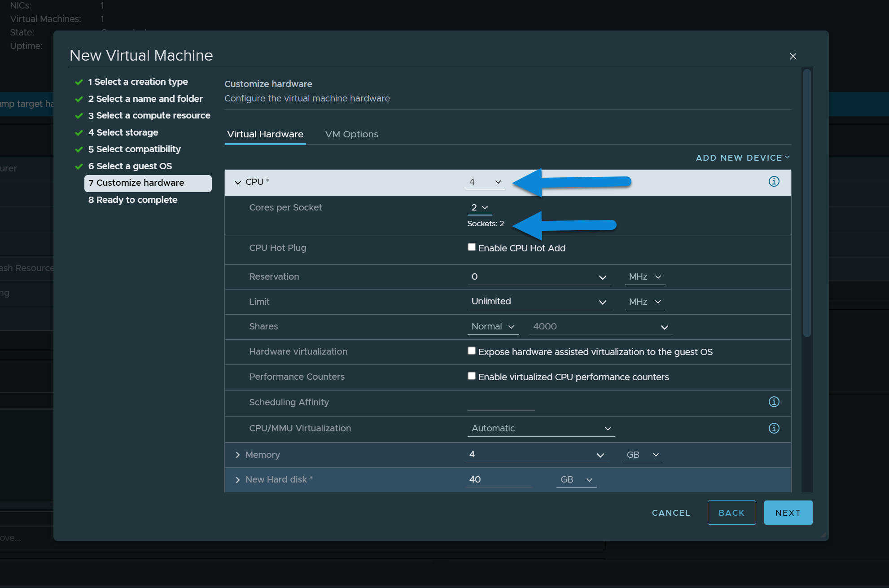Open the CPU count dropdown

(485, 182)
